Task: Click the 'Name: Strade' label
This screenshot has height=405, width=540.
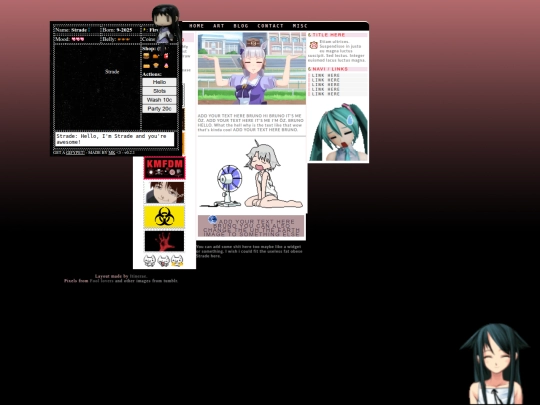Action: [71, 30]
